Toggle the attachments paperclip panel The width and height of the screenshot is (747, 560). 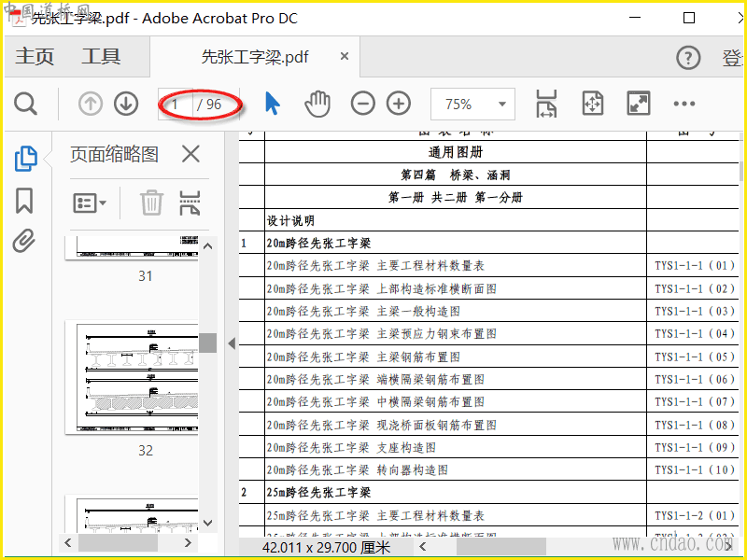point(24,243)
